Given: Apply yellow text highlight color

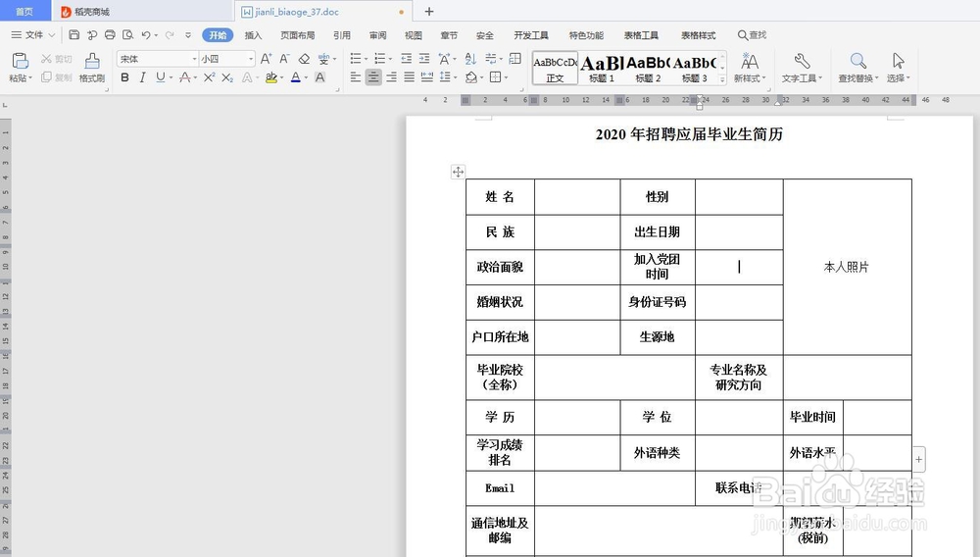Looking at the screenshot, I should click(271, 77).
